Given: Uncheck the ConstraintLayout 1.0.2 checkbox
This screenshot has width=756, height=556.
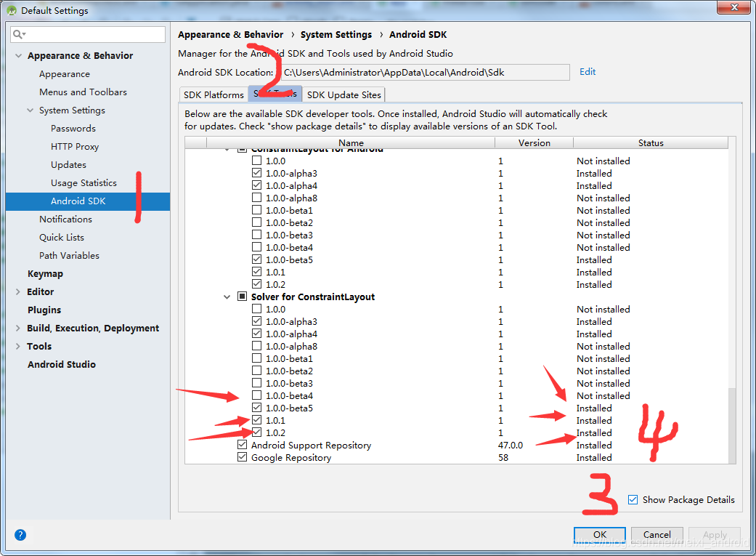Looking at the screenshot, I should tap(256, 283).
